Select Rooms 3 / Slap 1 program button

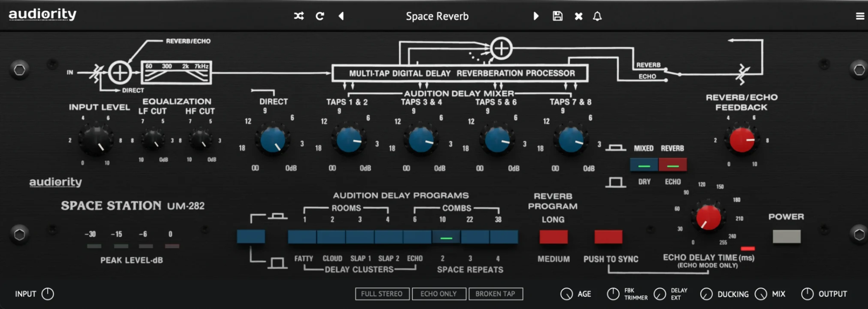pyautogui.click(x=360, y=237)
